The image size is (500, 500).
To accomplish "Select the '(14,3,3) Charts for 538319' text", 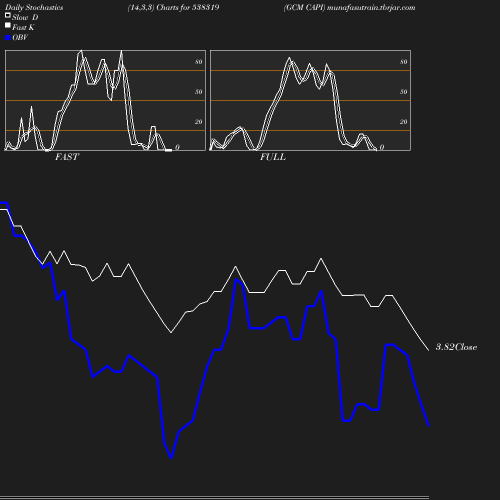I will tap(173, 8).
